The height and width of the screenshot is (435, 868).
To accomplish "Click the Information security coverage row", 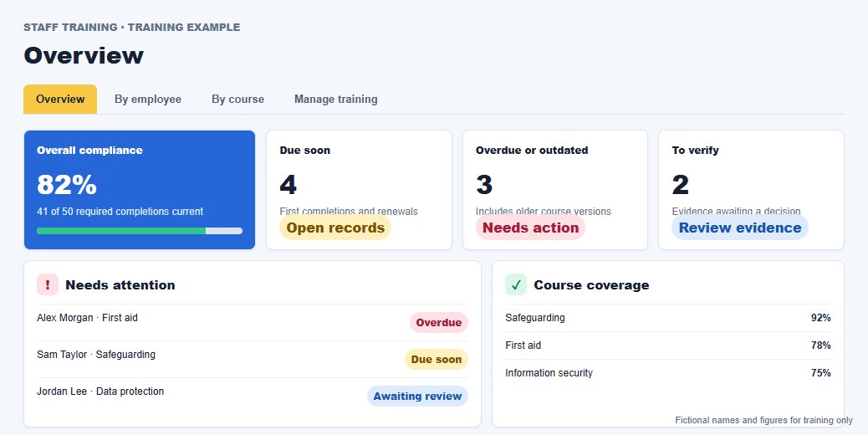I will [668, 373].
